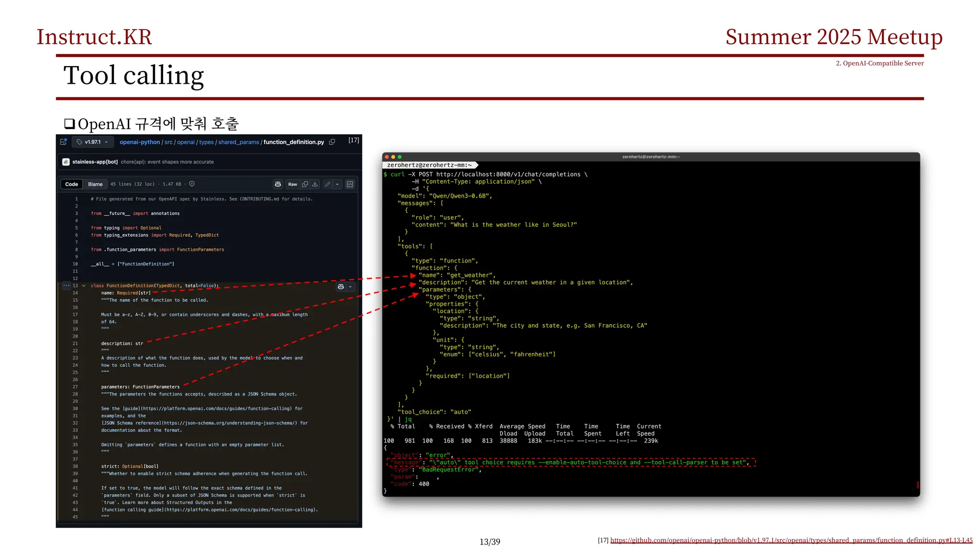Open the src breadcrumb folder
Screen dimensions: 980x551
coord(168,142)
